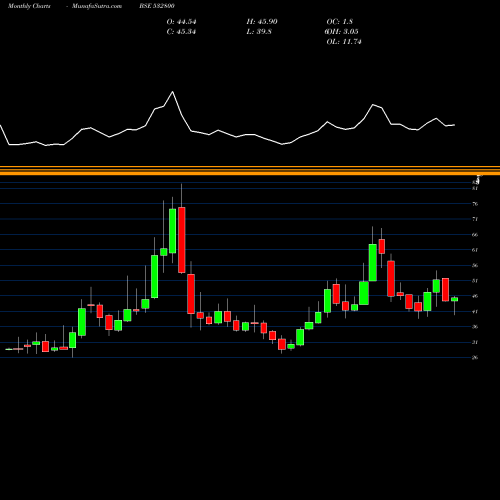500x500 pixels.
Task: Click the price axis label 36
Action: pos(475,327)
